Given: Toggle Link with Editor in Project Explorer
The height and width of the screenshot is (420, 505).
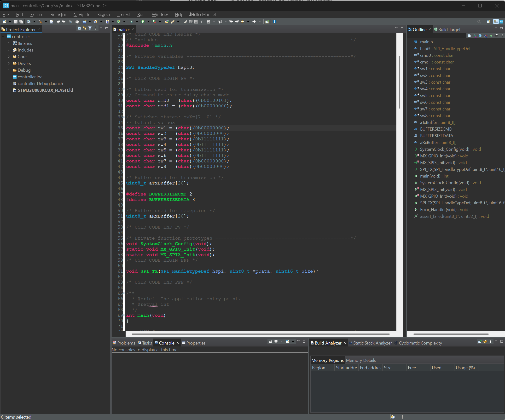Looking at the screenshot, I should pyautogui.click(x=84, y=28).
